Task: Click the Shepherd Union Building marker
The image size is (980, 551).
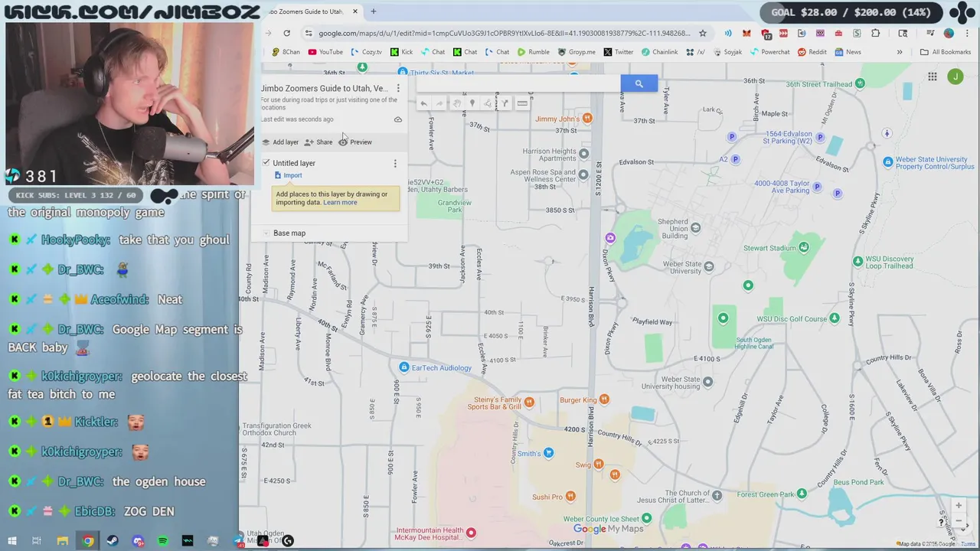Action: pos(695,227)
